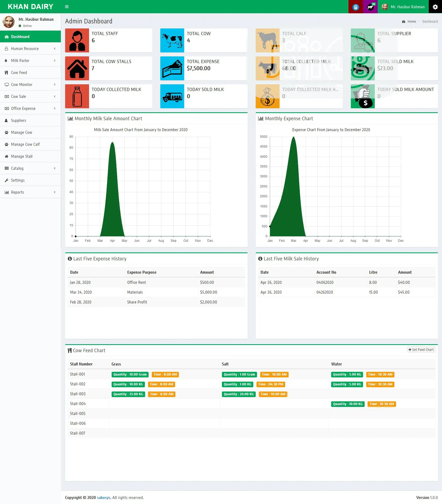This screenshot has width=442, height=504.
Task: Expand the Reports sidebar menu
Action: pyautogui.click(x=30, y=192)
